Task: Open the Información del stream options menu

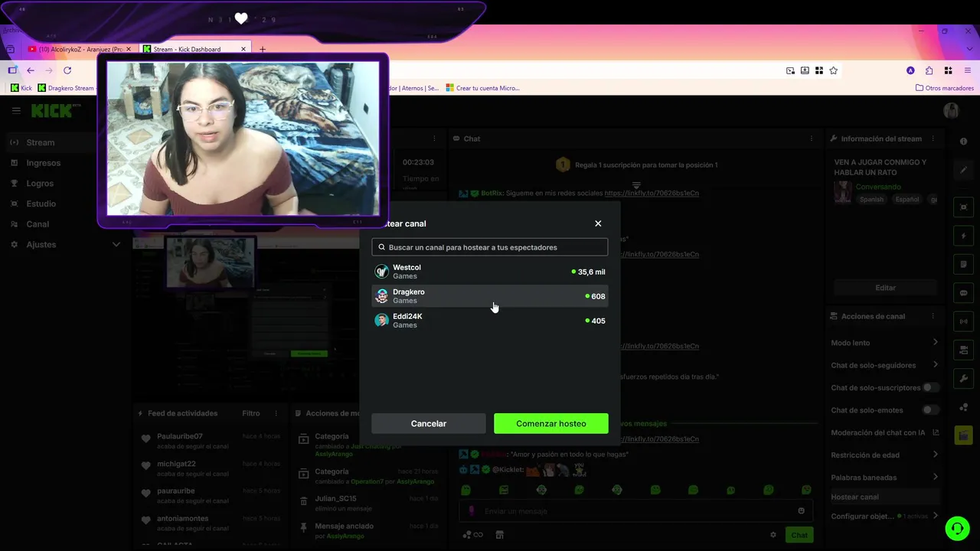Action: click(933, 139)
